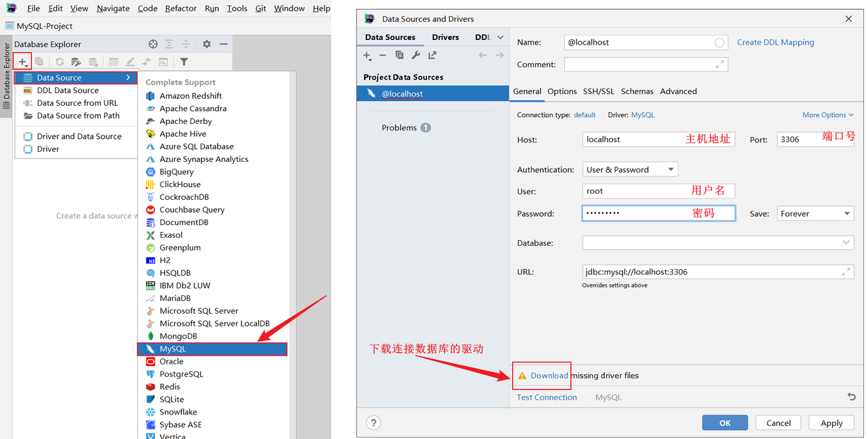Click the Jump to Query Console QL icon
Image resolution: width=868 pixels, height=439 pixels.
pyautogui.click(x=163, y=62)
